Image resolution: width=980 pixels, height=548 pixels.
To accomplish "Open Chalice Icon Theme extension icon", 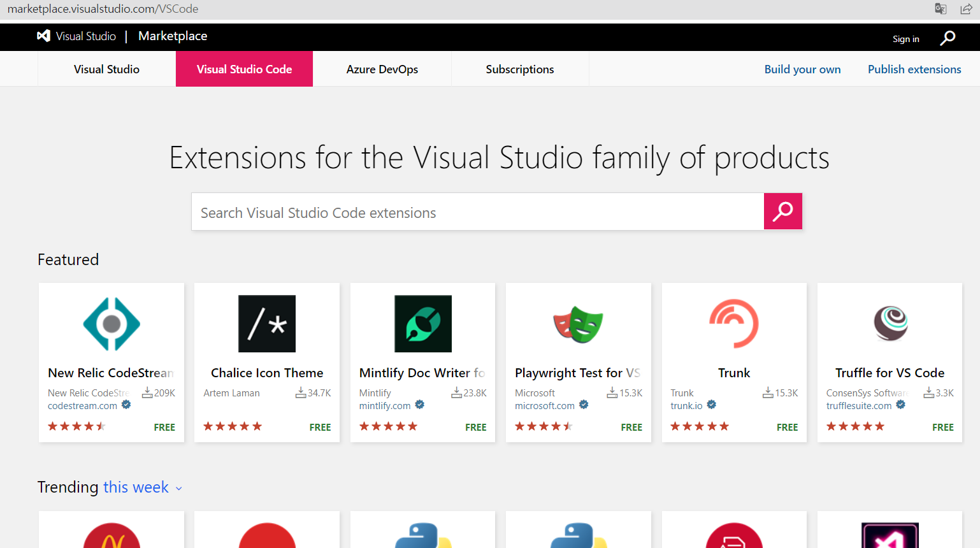I will (x=267, y=324).
